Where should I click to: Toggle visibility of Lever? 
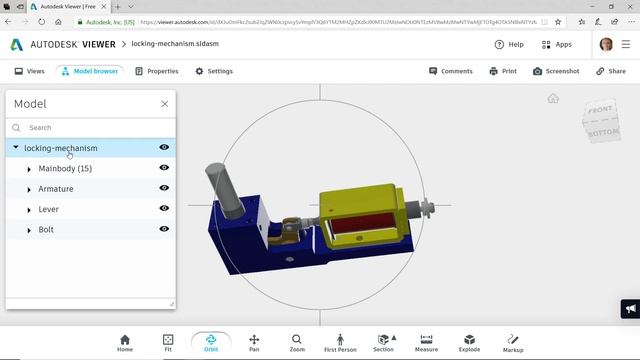point(164,208)
